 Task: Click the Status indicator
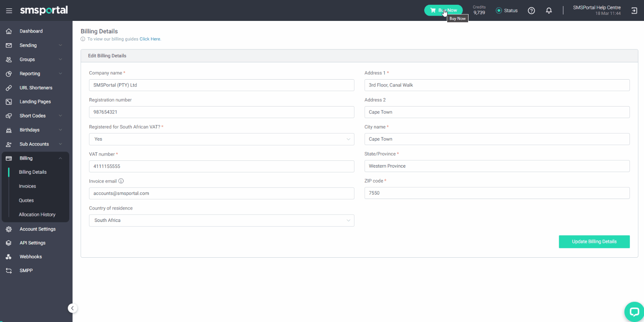point(507,10)
